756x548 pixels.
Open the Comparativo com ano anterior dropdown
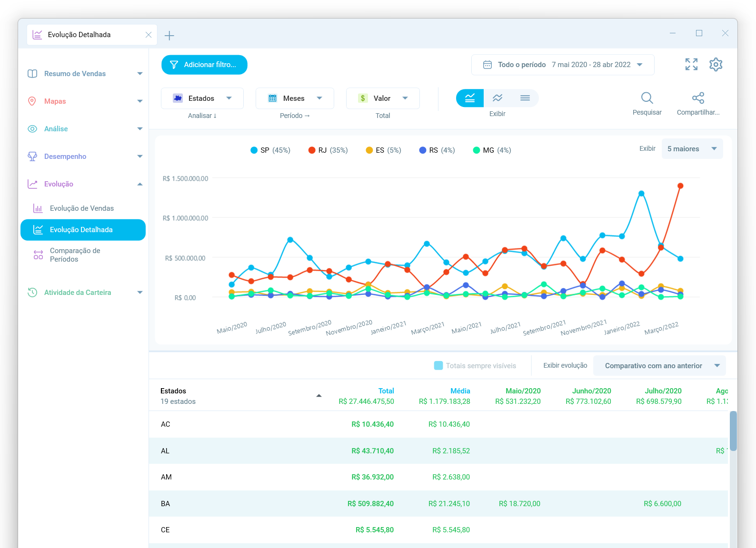click(x=659, y=366)
